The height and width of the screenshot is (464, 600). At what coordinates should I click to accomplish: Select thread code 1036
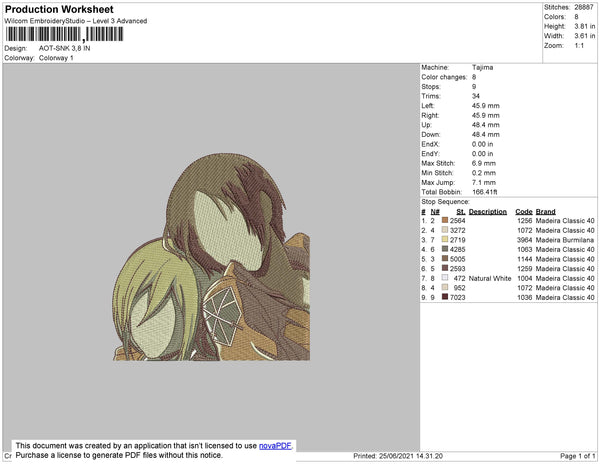(524, 297)
